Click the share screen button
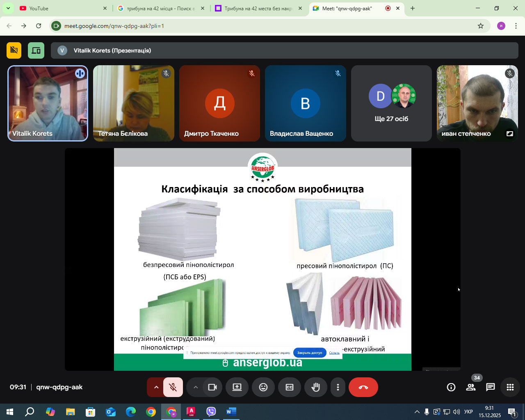Viewport: 525px width, 420px height. pyautogui.click(x=237, y=387)
